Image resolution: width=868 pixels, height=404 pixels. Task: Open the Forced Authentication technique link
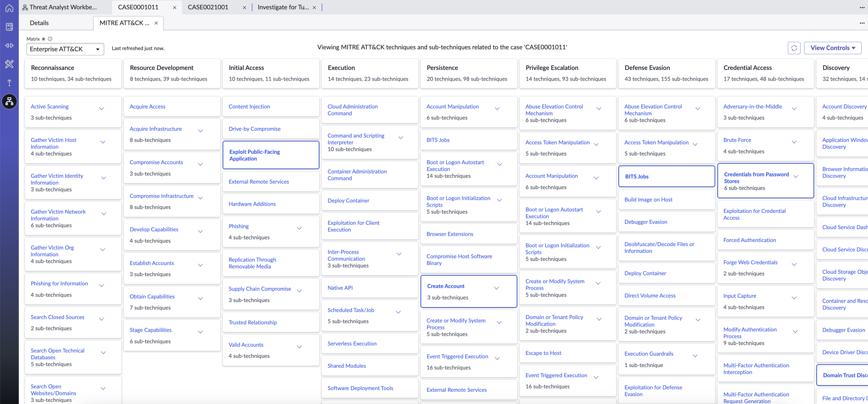click(x=750, y=240)
